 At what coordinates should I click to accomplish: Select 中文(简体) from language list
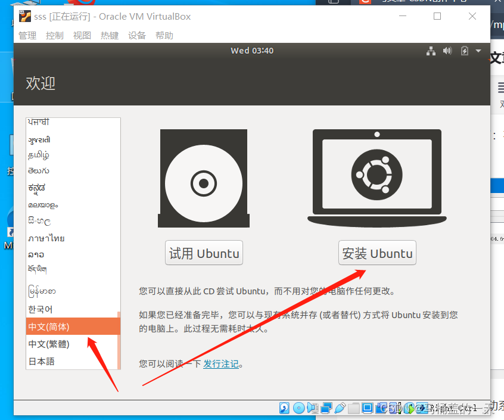(55, 326)
